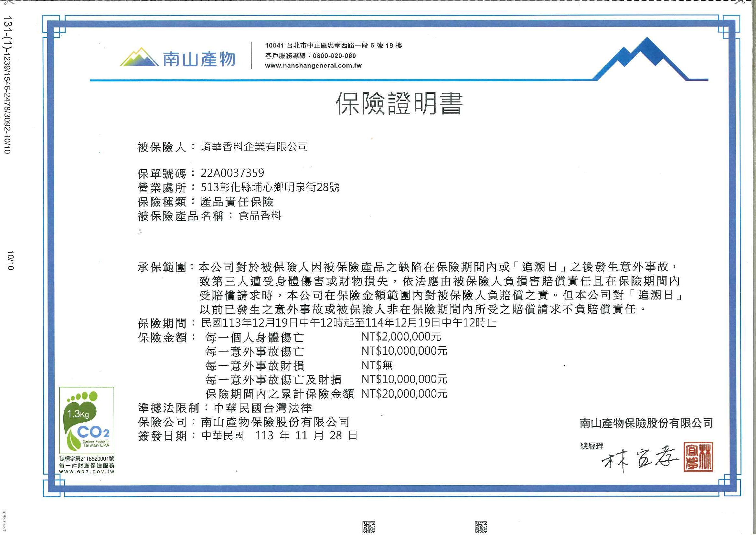Select the title 保險證明書

click(399, 103)
